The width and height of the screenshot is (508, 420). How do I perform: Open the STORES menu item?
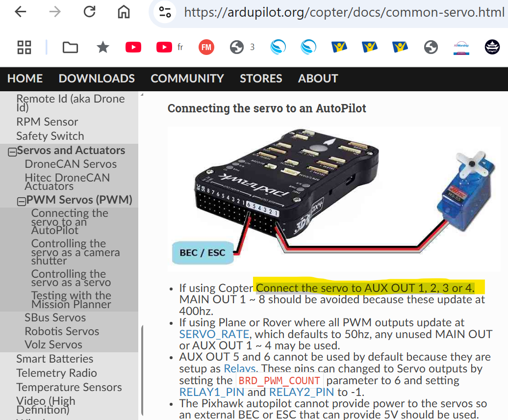pyautogui.click(x=261, y=79)
